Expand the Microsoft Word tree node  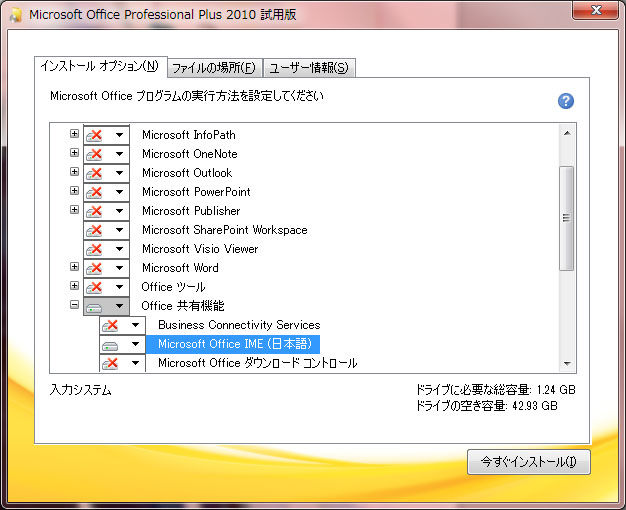click(x=74, y=266)
